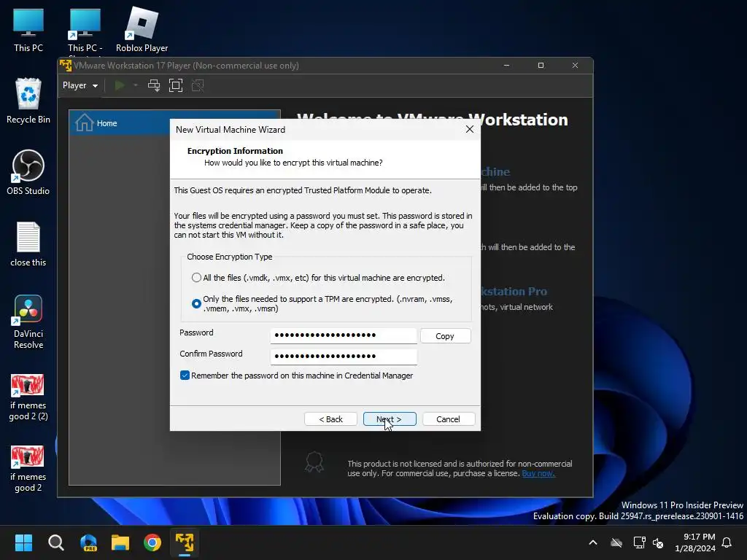Click the Unity mode toolbar icon
This screenshot has height=560, width=747.
(197, 86)
